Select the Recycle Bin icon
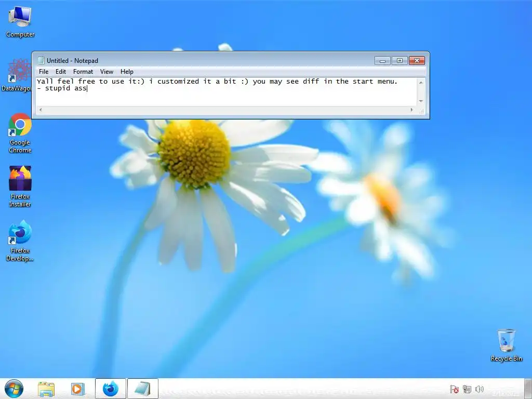 [x=506, y=345]
